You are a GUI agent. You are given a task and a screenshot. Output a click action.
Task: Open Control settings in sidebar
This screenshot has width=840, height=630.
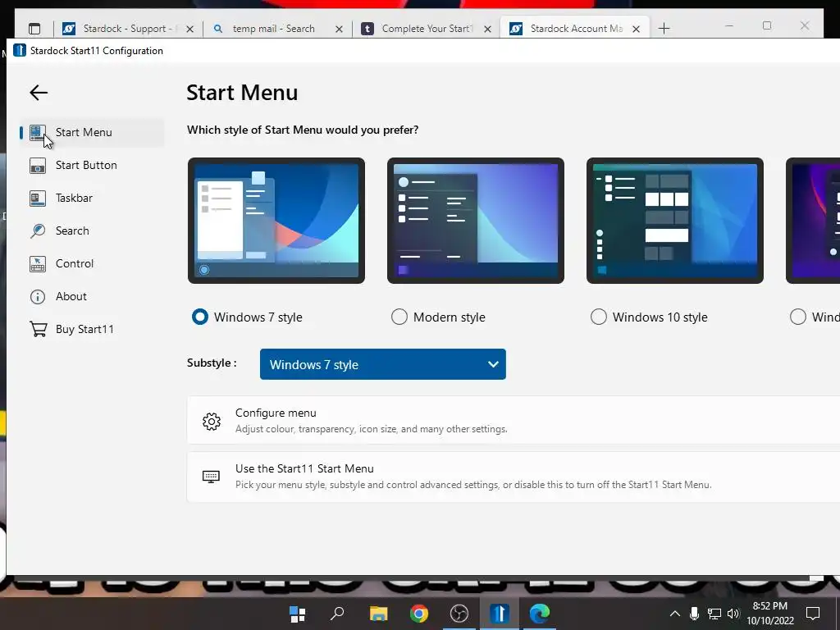92,263
